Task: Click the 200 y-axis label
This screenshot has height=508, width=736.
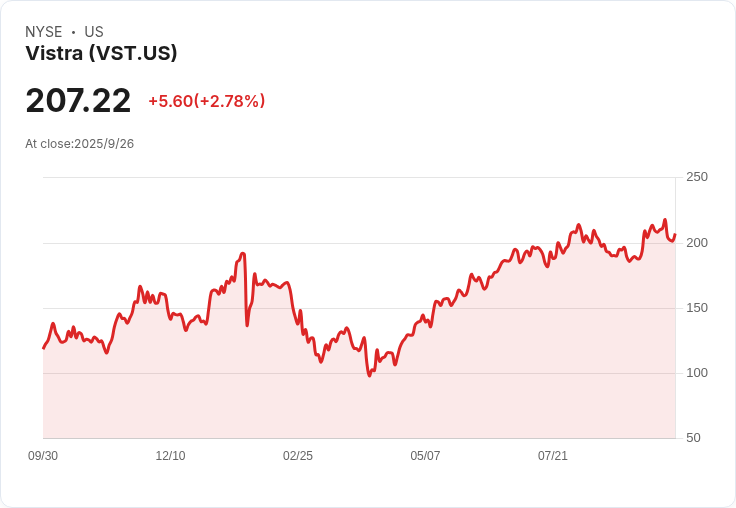Action: tap(696, 243)
